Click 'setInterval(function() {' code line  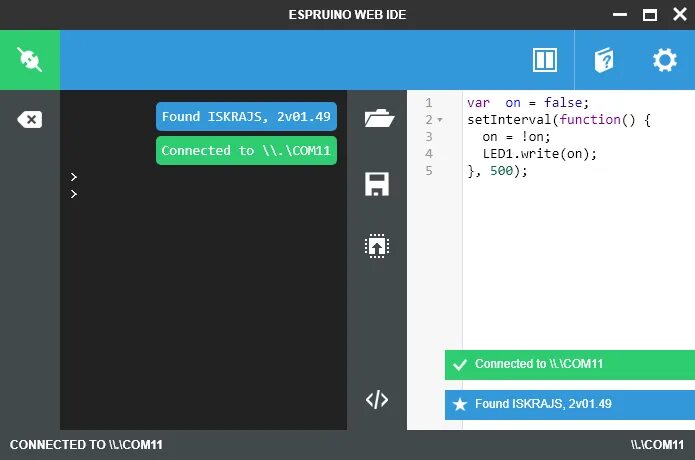point(558,120)
